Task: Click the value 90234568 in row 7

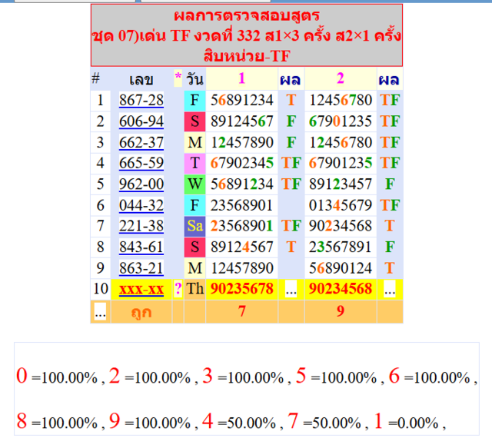Action: click(x=341, y=226)
